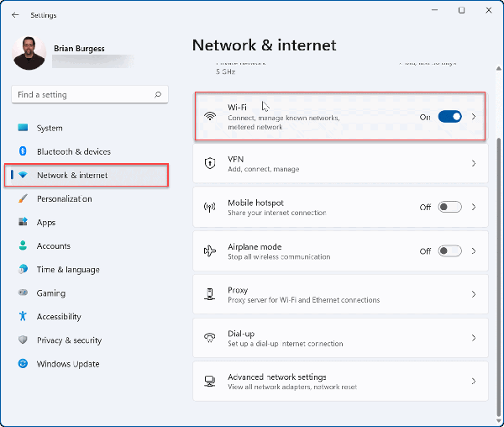Open the Wi-Fi settings card

pos(340,116)
